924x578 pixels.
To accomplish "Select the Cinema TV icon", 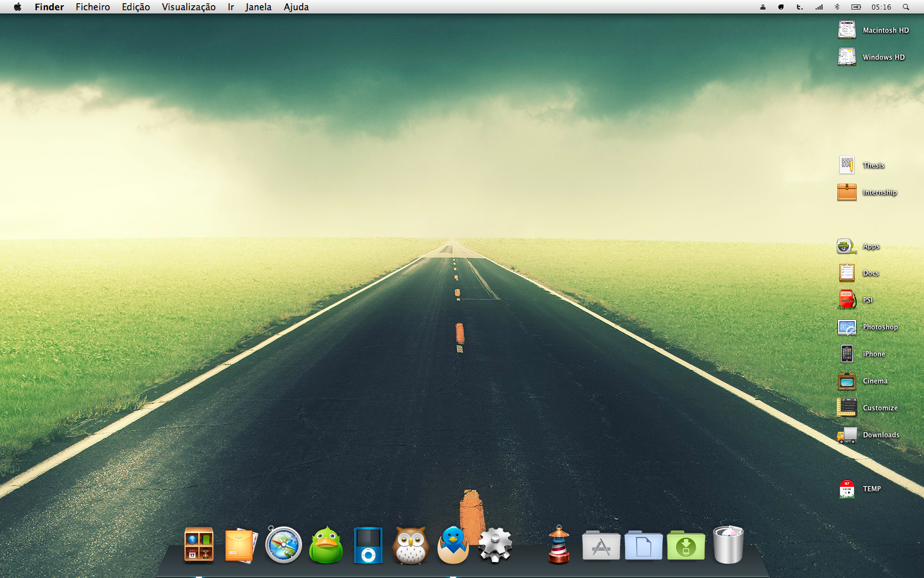I will point(847,381).
